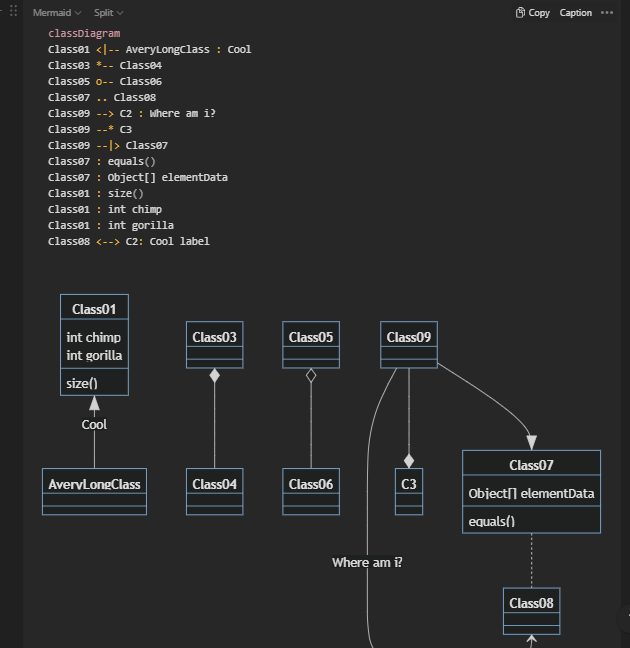Screen dimensions: 630x648
Task: Click 'size()' method in Class01 box
Action: (x=82, y=383)
